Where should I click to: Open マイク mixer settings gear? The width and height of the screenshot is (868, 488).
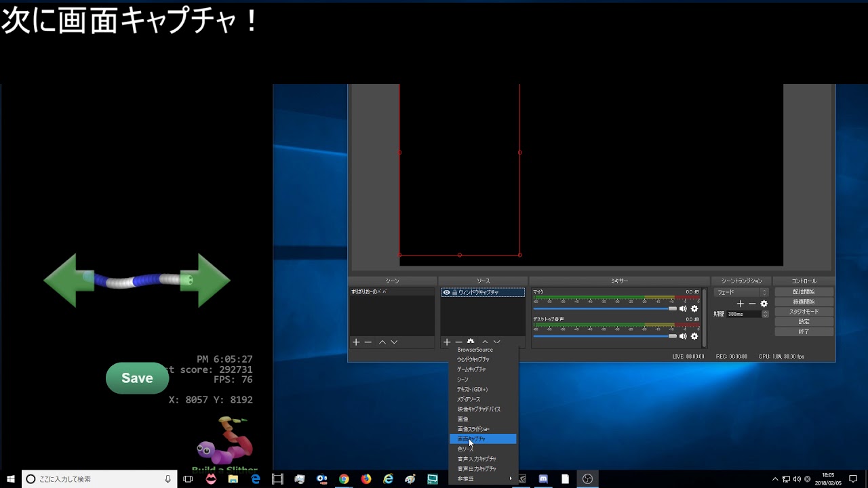pyautogui.click(x=694, y=308)
